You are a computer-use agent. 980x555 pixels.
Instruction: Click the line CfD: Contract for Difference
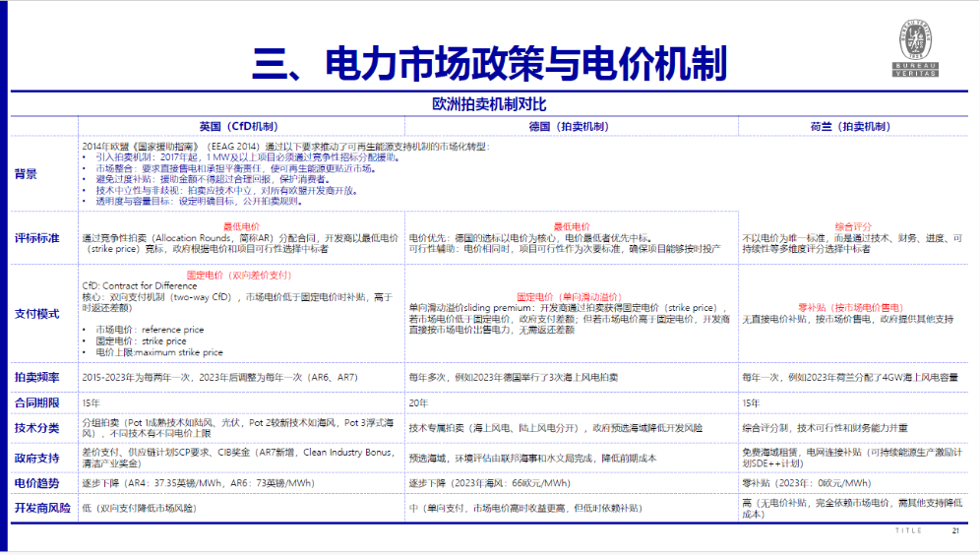140,285
